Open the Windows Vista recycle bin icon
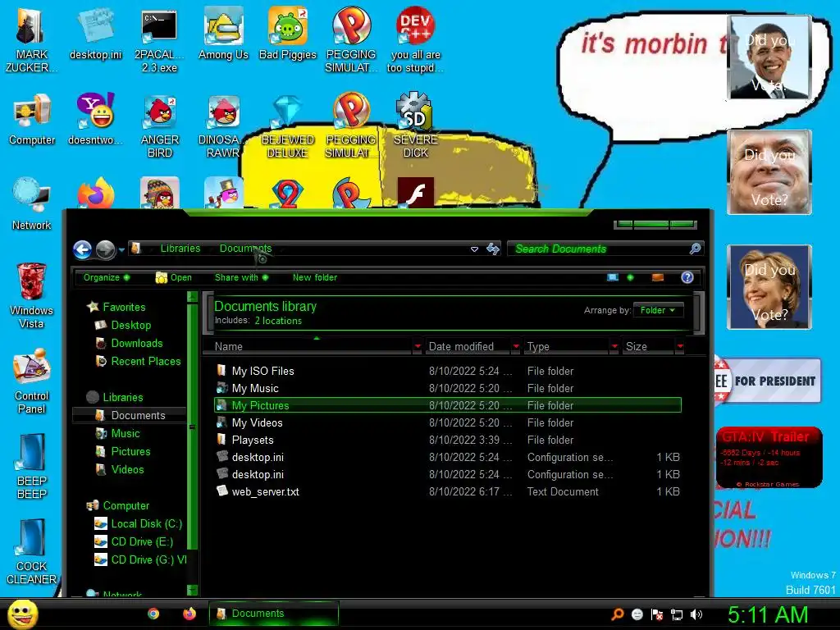Viewport: 840px width, 630px height. (x=31, y=296)
